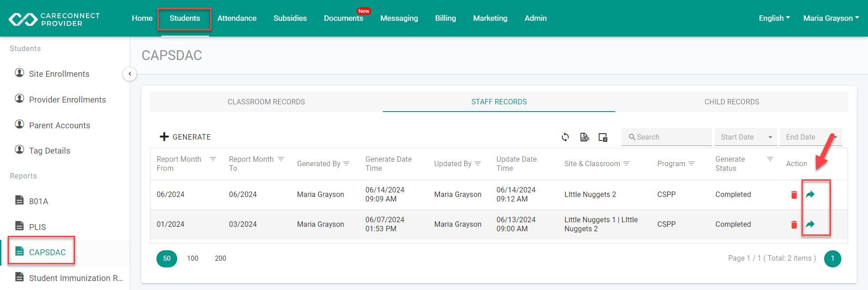Filter by Generate Status column

click(770, 159)
